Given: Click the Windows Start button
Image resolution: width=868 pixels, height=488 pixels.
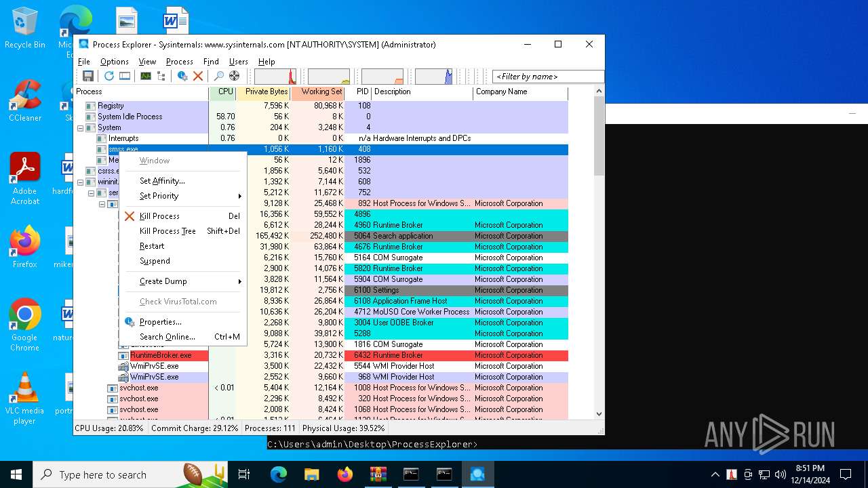Looking at the screenshot, I should pyautogui.click(x=16, y=474).
